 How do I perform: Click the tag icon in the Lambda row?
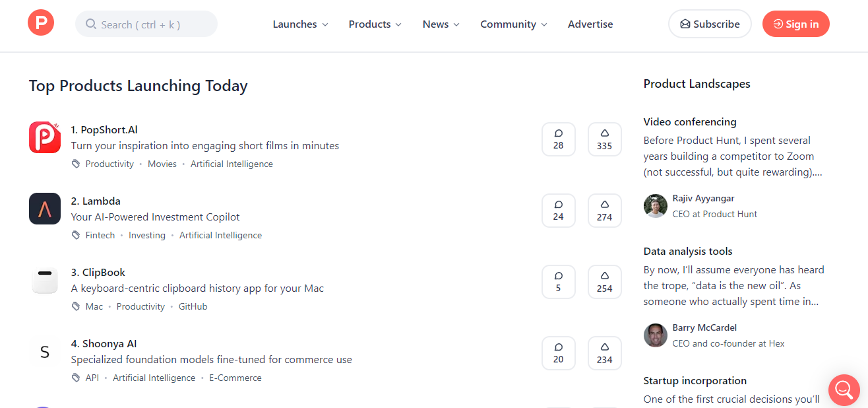[x=76, y=235]
